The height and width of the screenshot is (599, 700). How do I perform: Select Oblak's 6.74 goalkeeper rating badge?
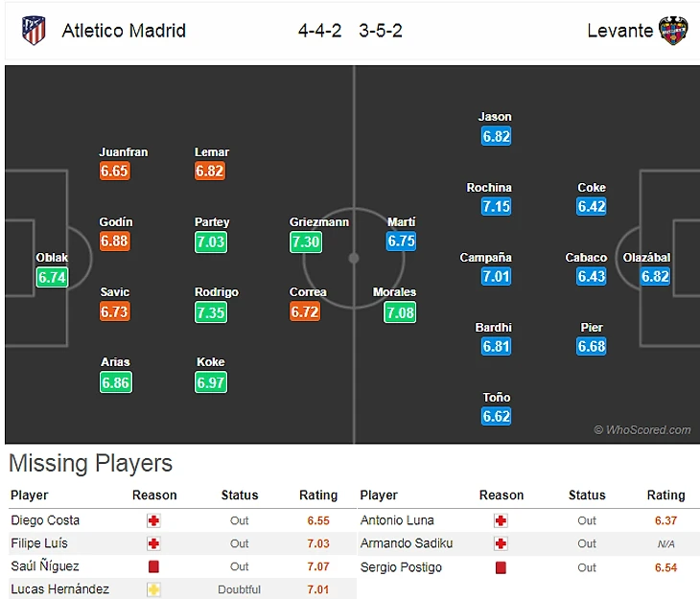click(x=52, y=277)
